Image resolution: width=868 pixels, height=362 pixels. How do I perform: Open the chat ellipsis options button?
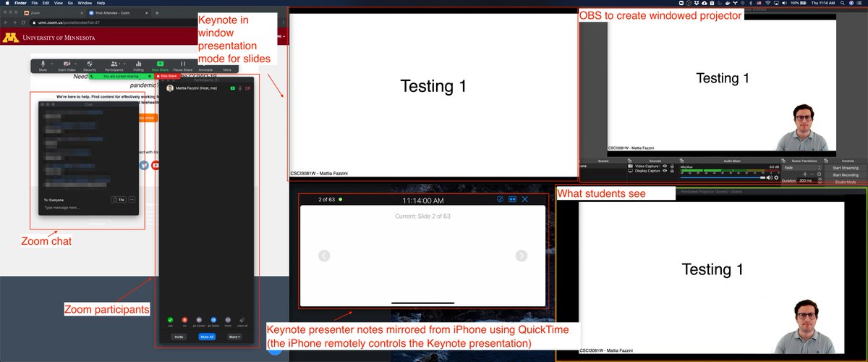point(132,199)
